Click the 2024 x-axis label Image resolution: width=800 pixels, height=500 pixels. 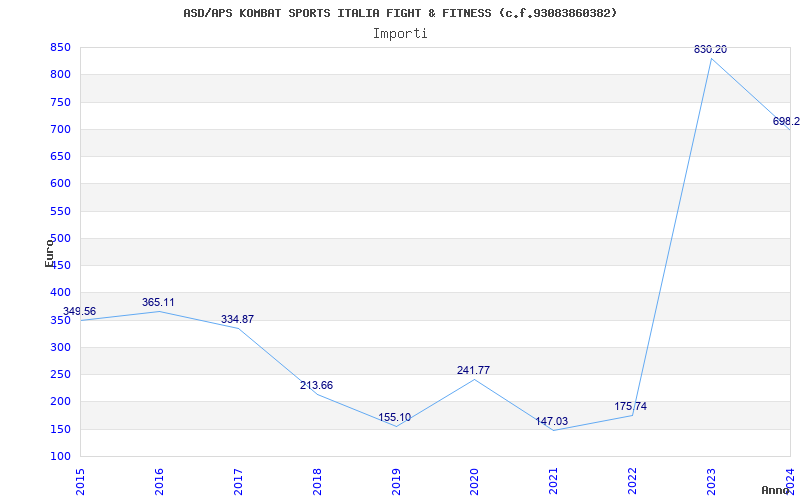tap(790, 482)
